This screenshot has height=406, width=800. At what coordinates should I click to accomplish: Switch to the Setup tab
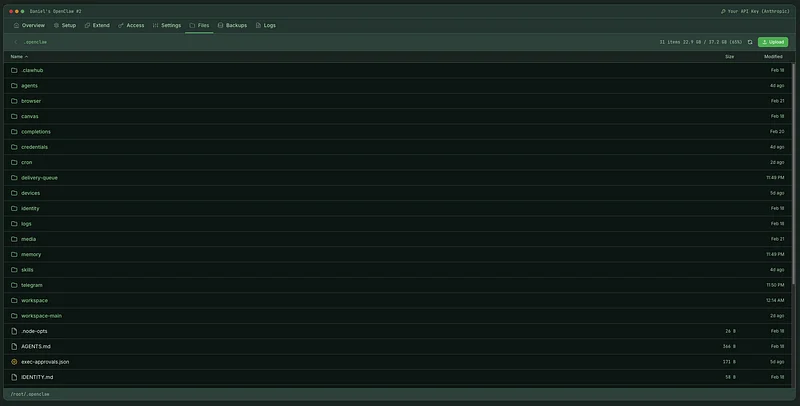click(65, 26)
